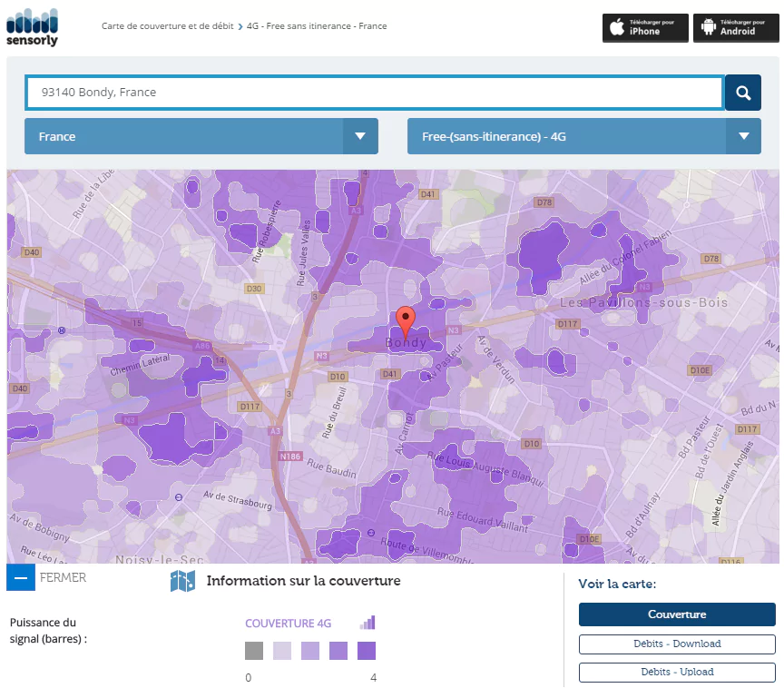This screenshot has width=784, height=688.
Task: Click the Carte de couverture et de débit breadcrumb
Action: point(167,26)
